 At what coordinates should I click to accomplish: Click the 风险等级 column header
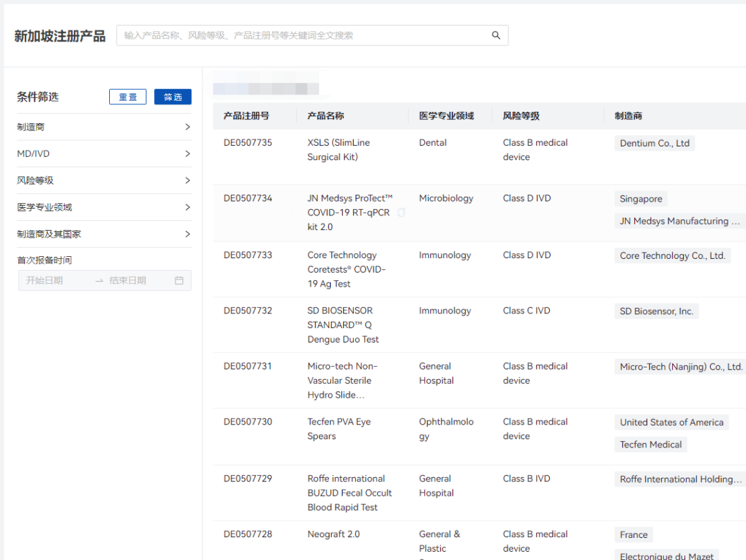(x=521, y=115)
